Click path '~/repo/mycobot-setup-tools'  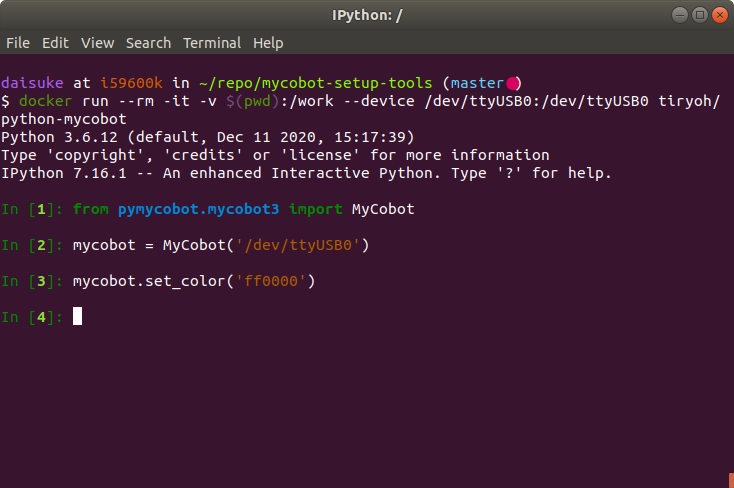click(316, 83)
